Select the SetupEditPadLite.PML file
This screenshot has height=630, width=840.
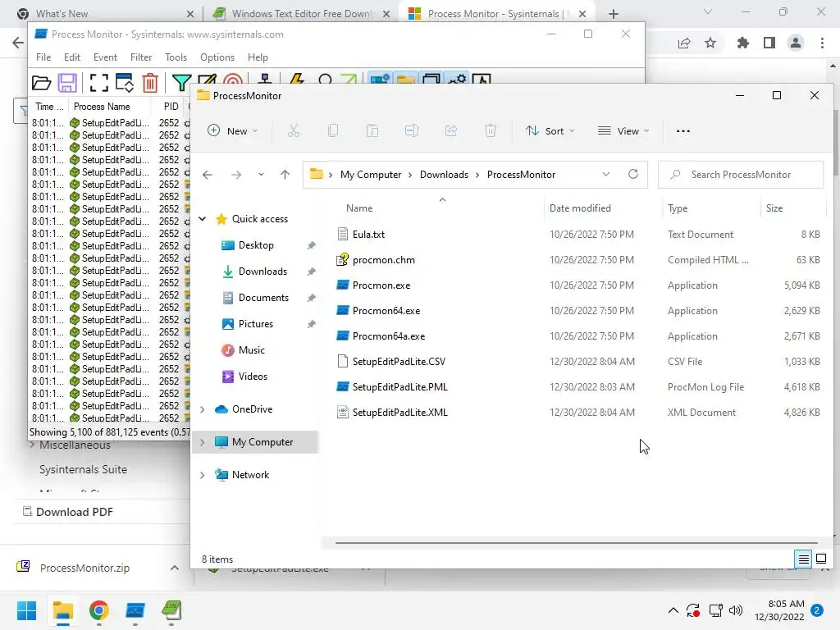399,387
